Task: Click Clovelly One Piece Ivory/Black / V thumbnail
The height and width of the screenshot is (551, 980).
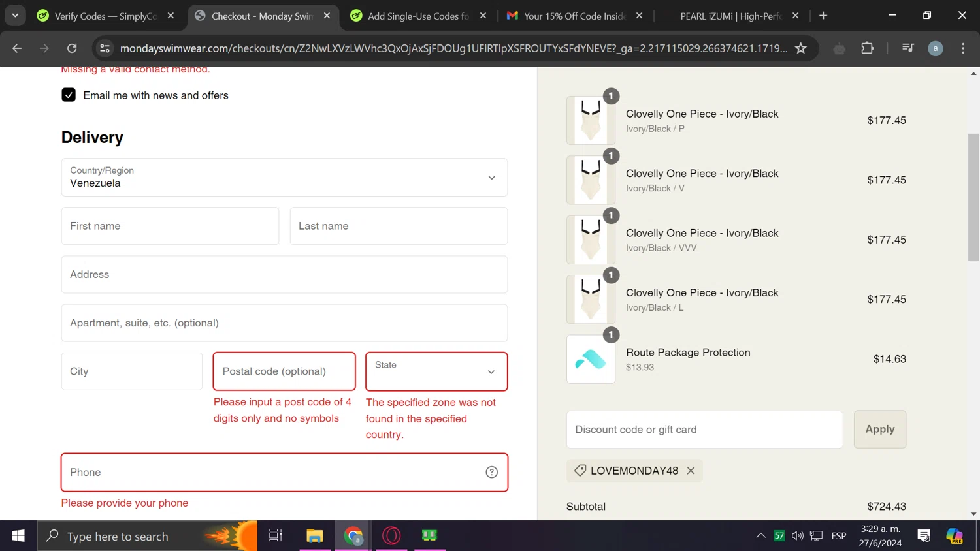Action: pyautogui.click(x=591, y=180)
